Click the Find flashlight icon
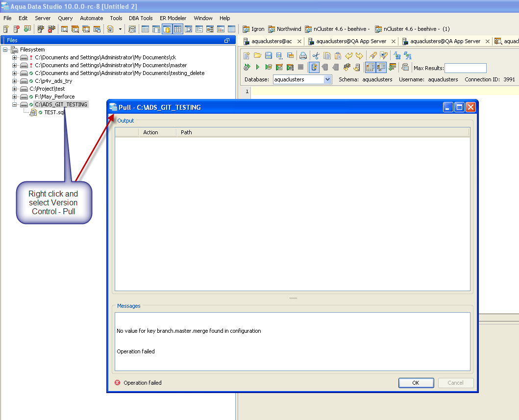Image resolution: width=519 pixels, height=420 pixels. coord(372,55)
